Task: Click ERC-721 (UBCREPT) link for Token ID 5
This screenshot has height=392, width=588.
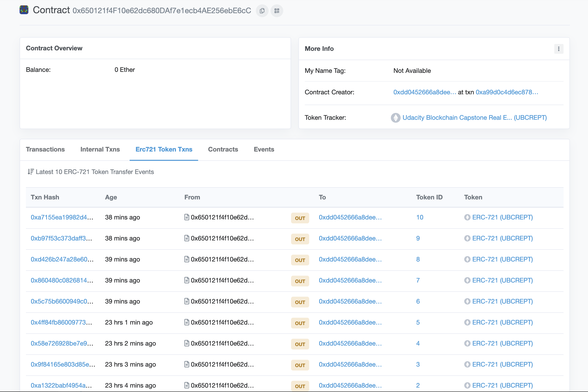Action: pos(502,322)
